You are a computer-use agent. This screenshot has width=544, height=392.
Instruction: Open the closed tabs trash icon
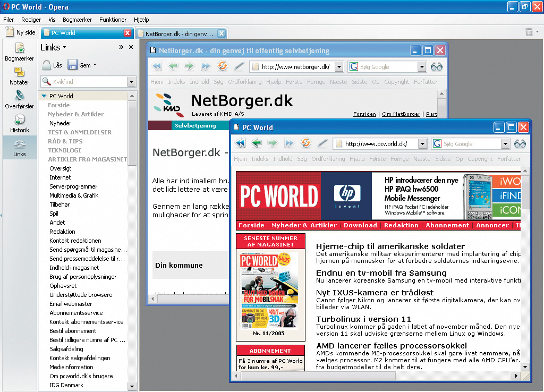tap(529, 32)
